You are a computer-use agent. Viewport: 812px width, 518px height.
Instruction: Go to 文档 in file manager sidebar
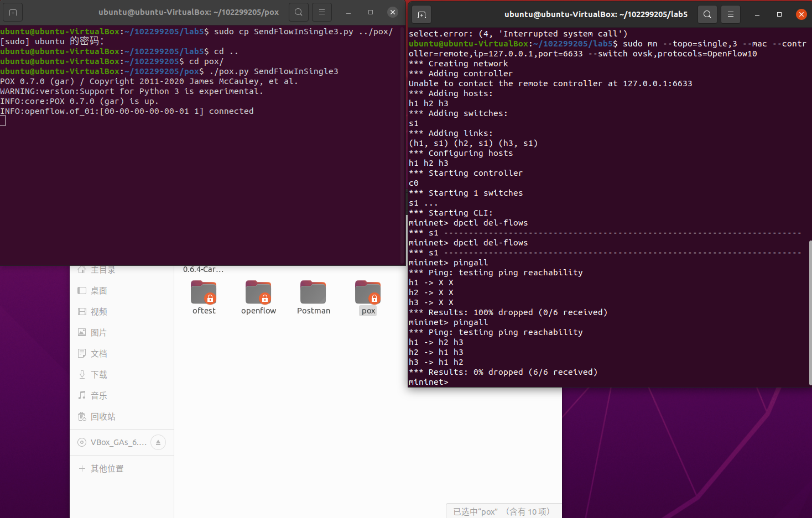(122, 353)
